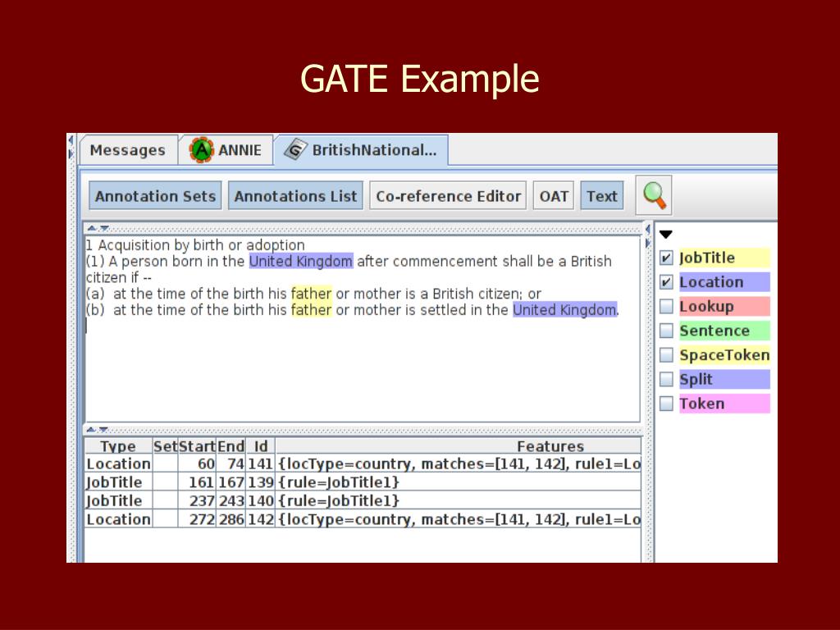
Task: Click the magnifying glass search icon
Action: 654,195
